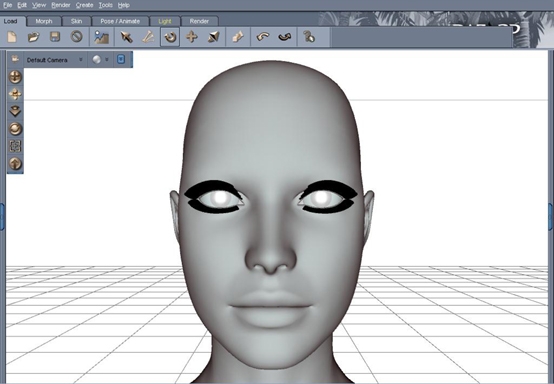
Task: Click the bank camera round control
Action: coord(15,129)
